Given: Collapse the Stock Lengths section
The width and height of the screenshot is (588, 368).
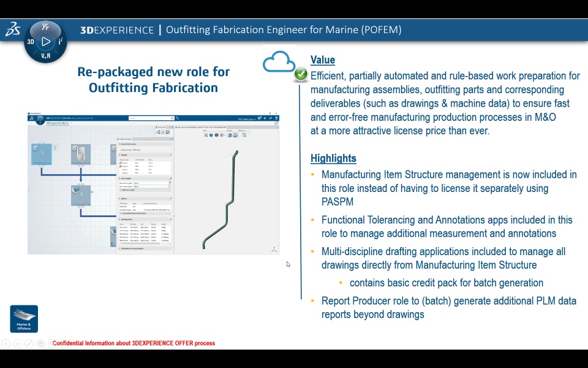Looking at the screenshot, I should 119,178.
